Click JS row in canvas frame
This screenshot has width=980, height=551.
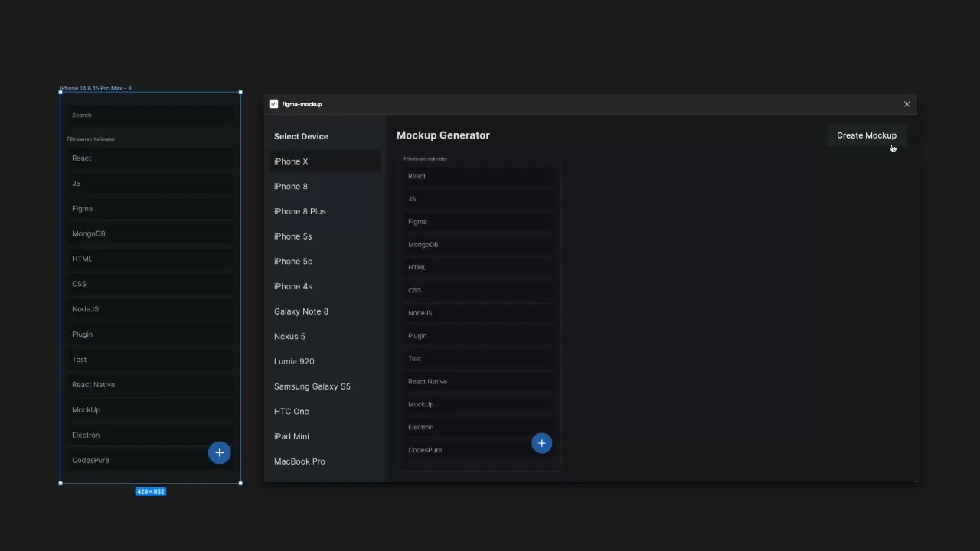point(150,184)
